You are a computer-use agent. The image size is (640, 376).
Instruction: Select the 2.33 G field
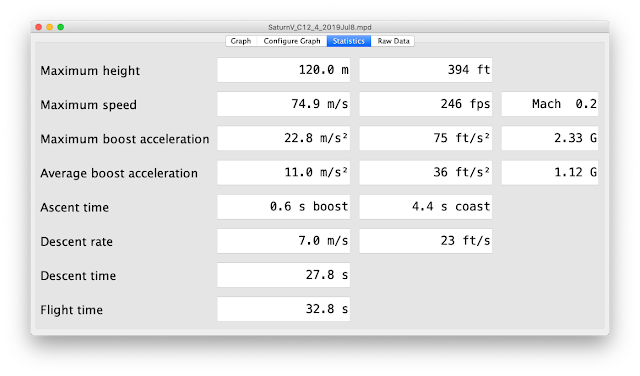coord(550,138)
